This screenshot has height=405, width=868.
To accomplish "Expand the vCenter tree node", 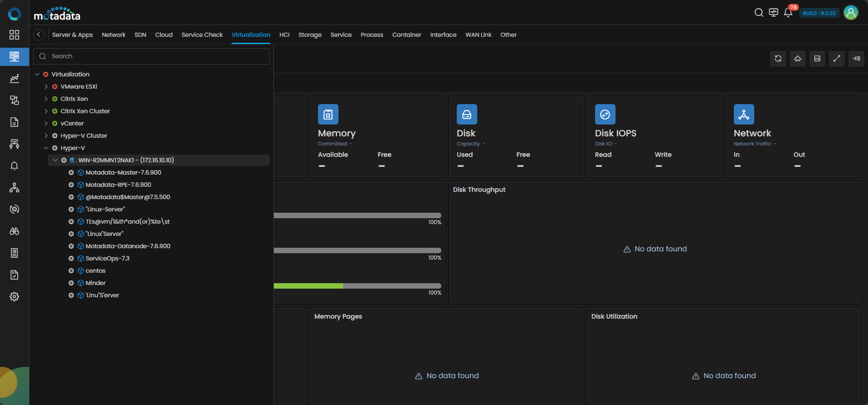I will pos(46,124).
